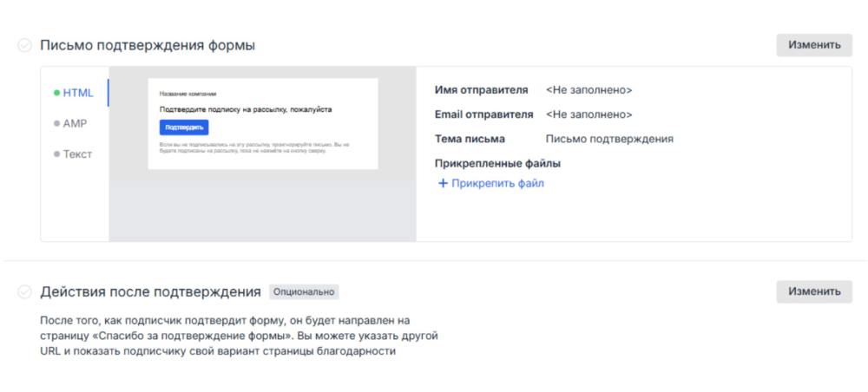Select the Текст tab
This screenshot has height=392, width=868.
point(77,154)
